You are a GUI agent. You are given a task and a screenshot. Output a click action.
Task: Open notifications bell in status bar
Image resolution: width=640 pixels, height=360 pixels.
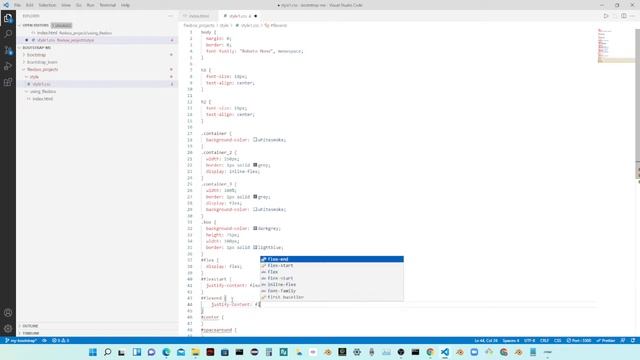(633, 340)
